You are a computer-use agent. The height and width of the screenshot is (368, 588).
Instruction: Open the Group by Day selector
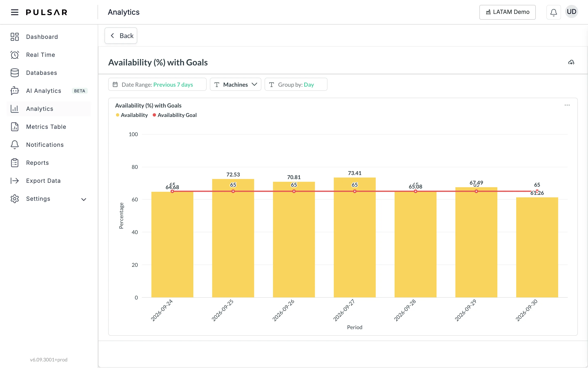(296, 84)
